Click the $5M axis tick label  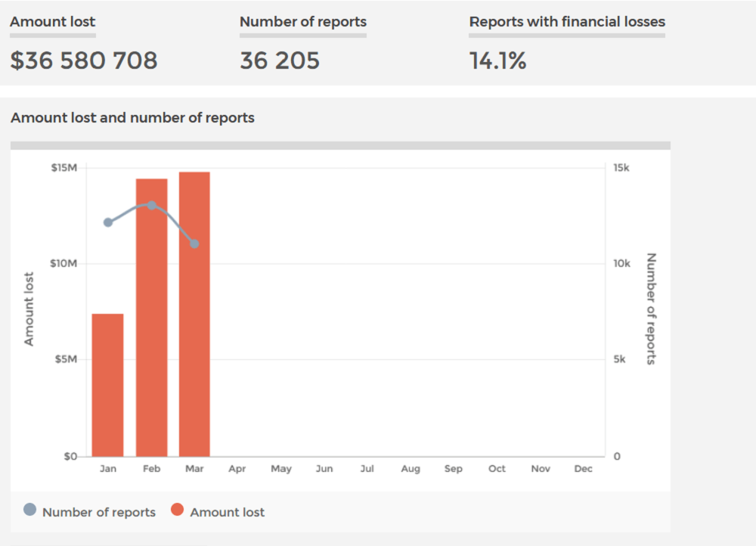tap(66, 359)
